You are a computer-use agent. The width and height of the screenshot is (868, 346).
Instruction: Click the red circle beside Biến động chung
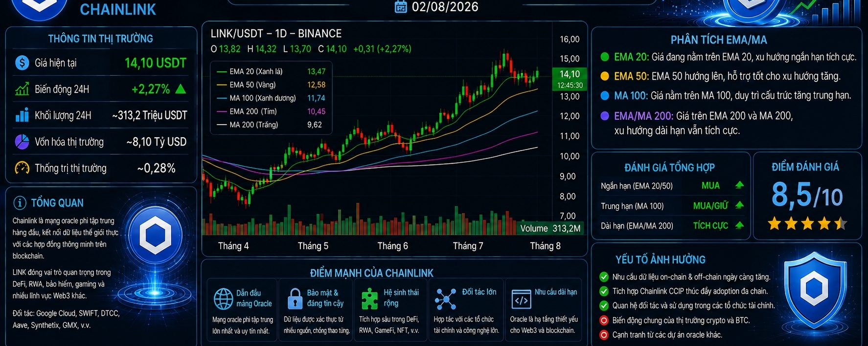604,321
